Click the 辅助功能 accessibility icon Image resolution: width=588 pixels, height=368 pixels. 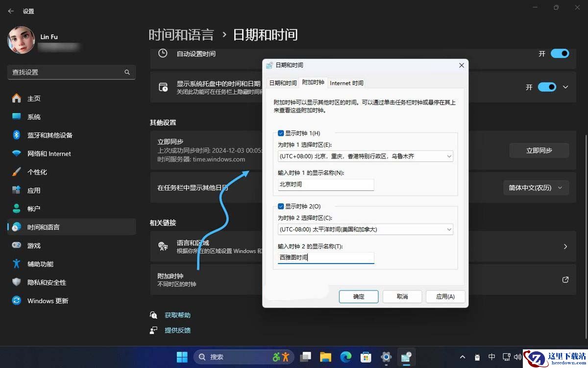point(17,264)
